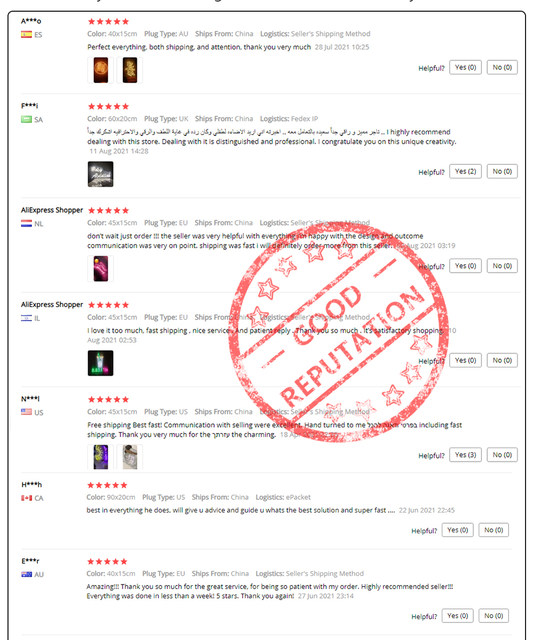Click Yes (2) on F***i's review
Screen dimensions: 533x640
[465, 171]
